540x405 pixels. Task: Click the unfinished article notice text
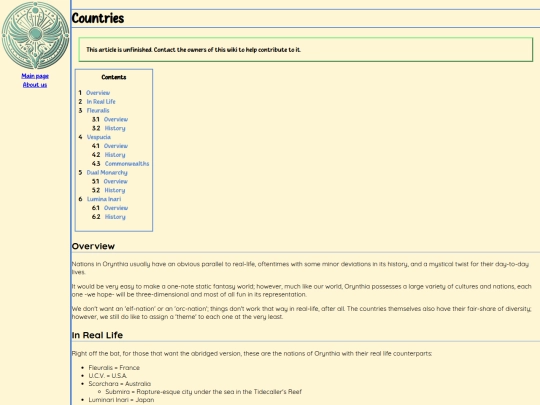[193, 50]
